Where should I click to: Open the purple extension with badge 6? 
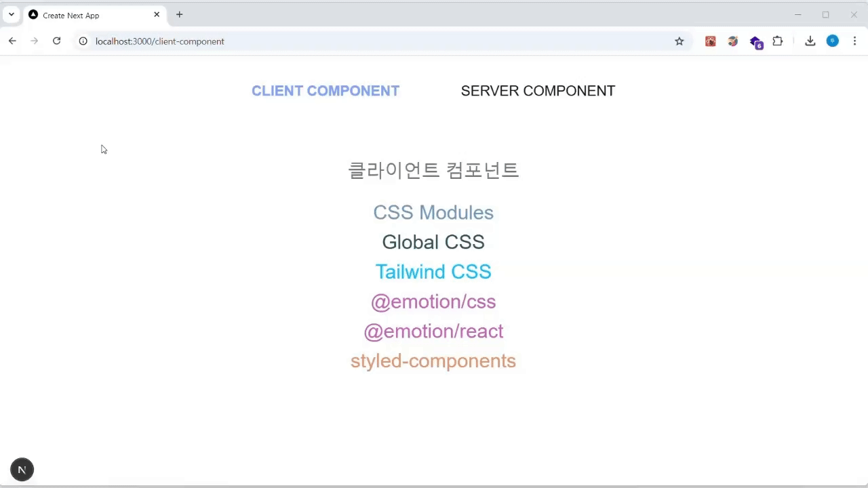coord(756,42)
